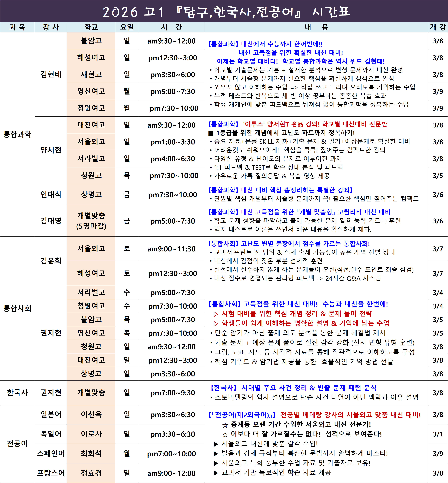Screen dimensions: 448x483
Task: Click the 스페인어 language cell
Action: (51, 453)
